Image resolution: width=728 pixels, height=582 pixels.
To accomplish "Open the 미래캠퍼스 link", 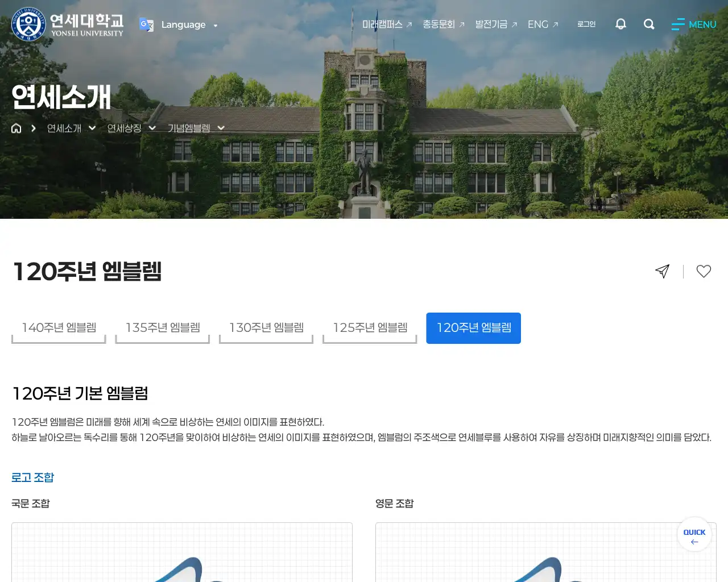I will coord(387,24).
